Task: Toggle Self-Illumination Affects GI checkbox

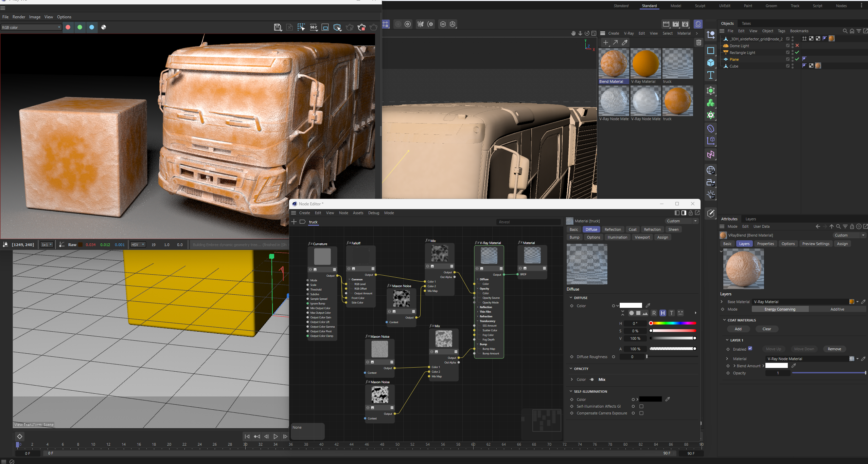Action: tap(641, 406)
